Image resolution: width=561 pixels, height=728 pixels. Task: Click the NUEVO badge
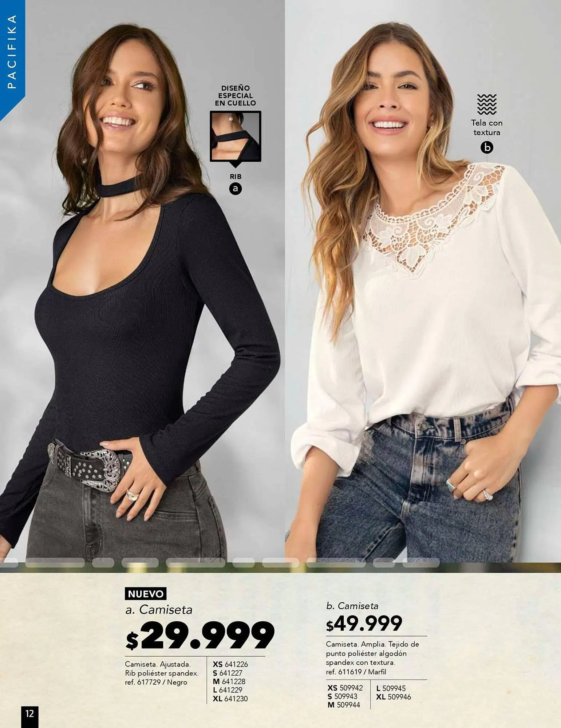pos(146,594)
